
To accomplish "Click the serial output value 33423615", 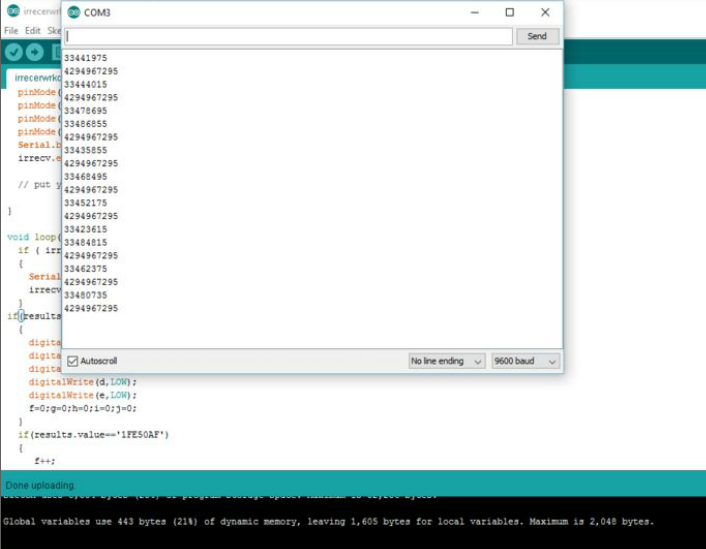I will tap(86, 229).
